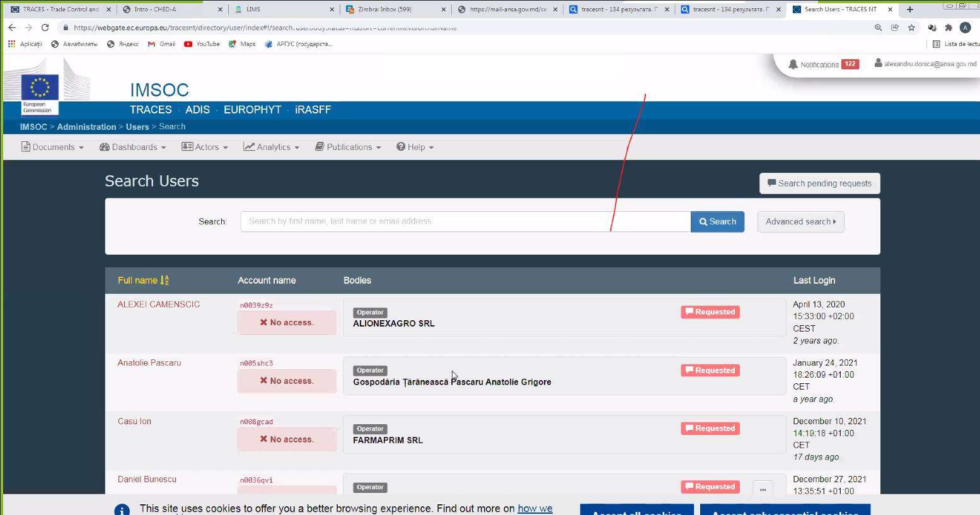Open browser zoom magnifier icon

click(x=878, y=28)
